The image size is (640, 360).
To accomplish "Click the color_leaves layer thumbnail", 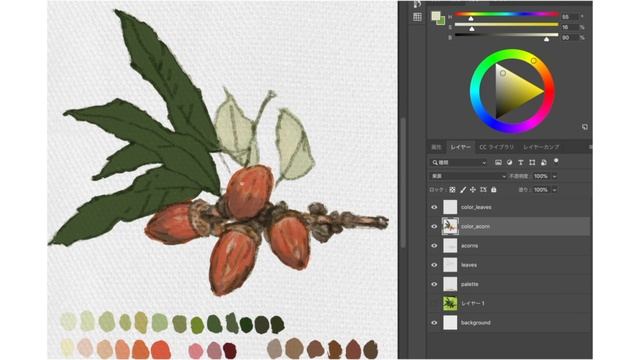I will pyautogui.click(x=450, y=207).
